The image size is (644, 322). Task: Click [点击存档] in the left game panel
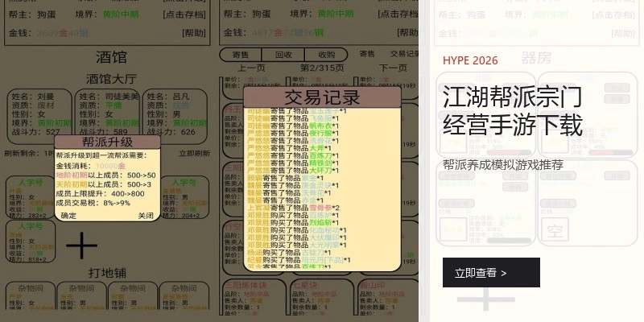[184, 14]
